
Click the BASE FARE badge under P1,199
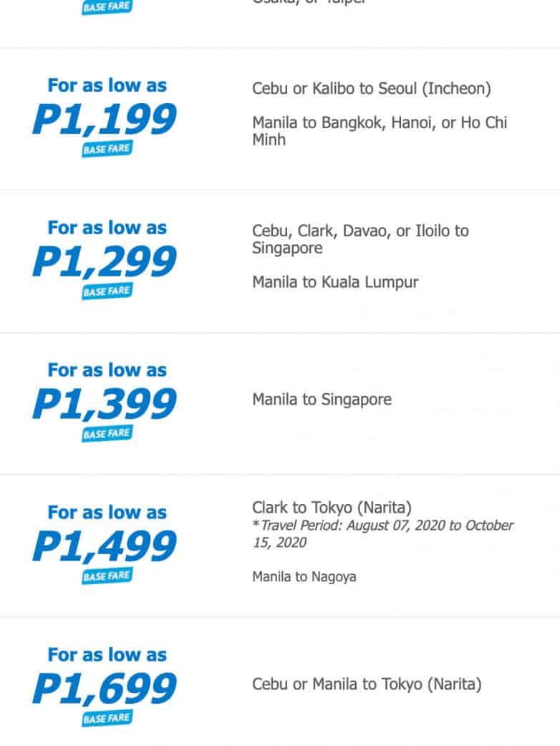click(107, 150)
